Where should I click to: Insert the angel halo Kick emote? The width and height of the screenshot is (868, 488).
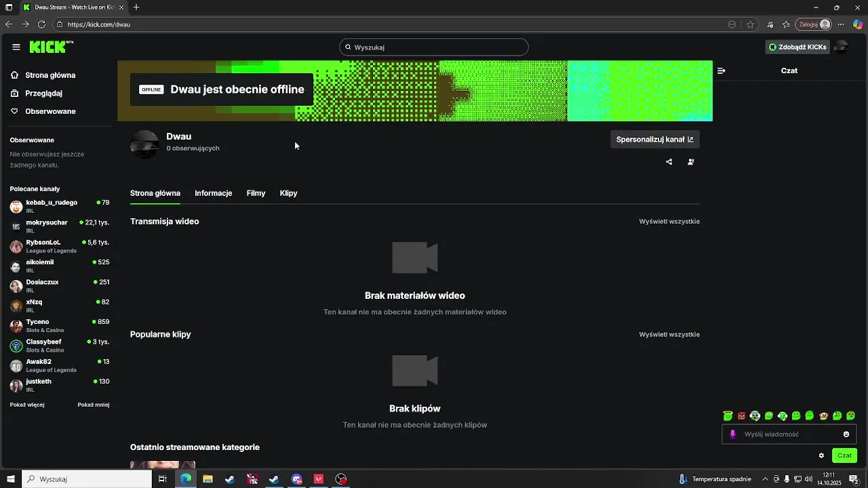pos(728,415)
